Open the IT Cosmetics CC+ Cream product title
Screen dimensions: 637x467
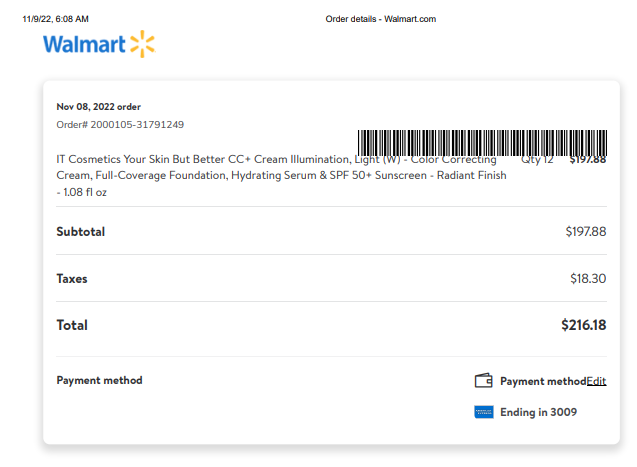coord(281,175)
